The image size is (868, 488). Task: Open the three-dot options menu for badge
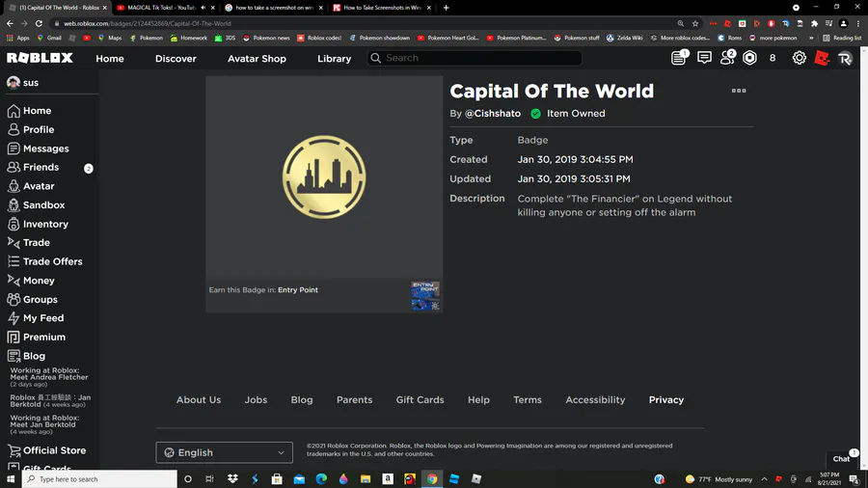tap(739, 91)
